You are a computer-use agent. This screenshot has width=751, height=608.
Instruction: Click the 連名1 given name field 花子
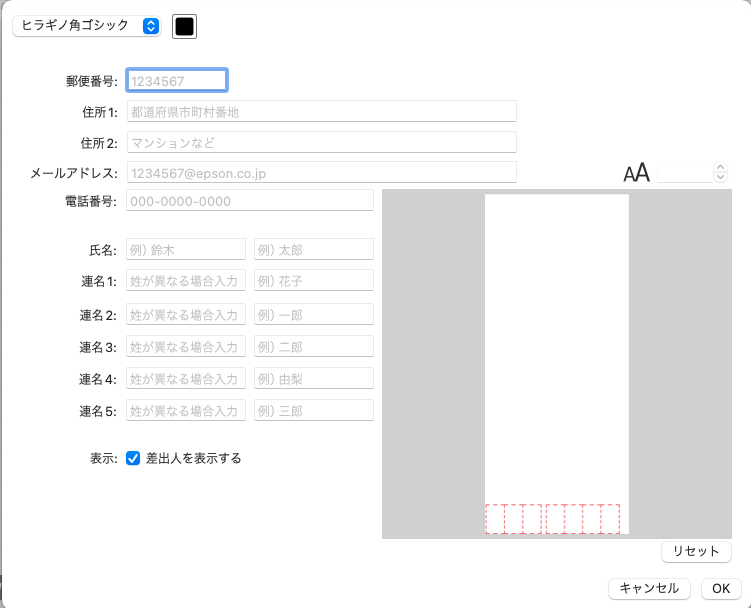[x=314, y=280]
